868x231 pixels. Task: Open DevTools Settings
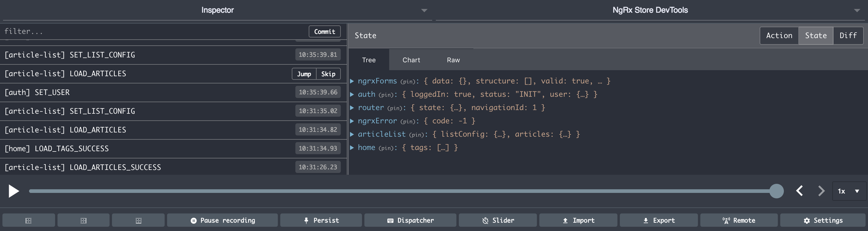pos(823,220)
